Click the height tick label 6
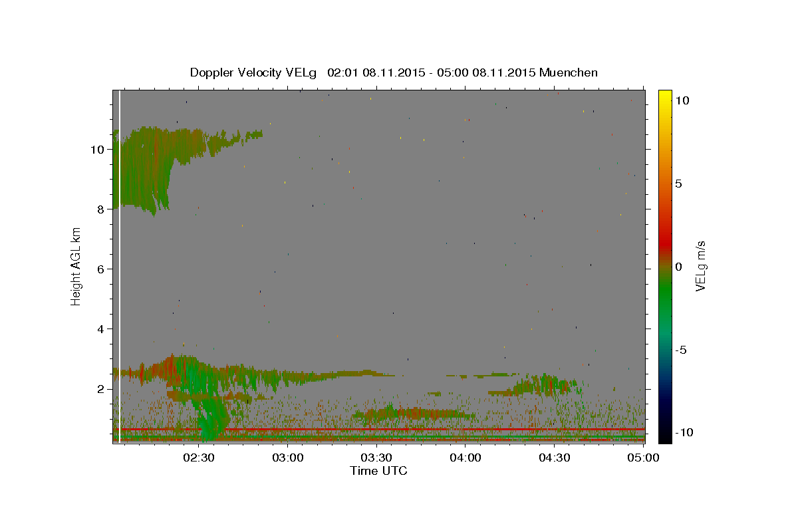This screenshot has width=798, height=532. click(x=102, y=269)
